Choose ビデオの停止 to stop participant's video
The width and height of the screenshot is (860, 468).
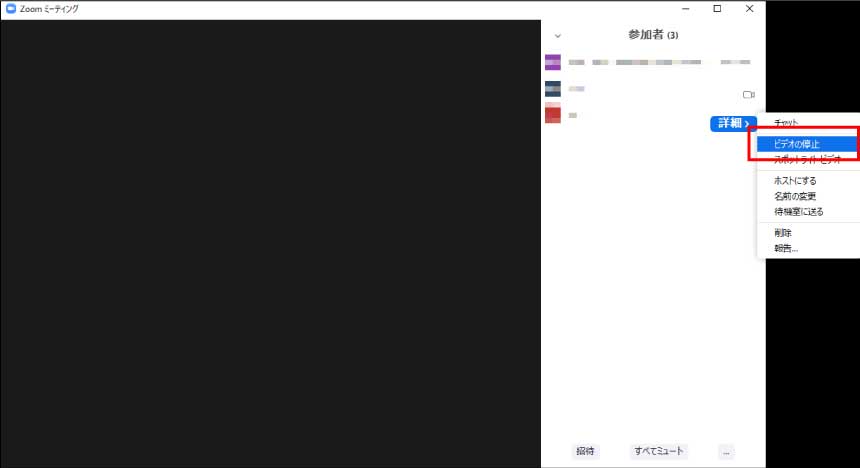click(x=796, y=144)
